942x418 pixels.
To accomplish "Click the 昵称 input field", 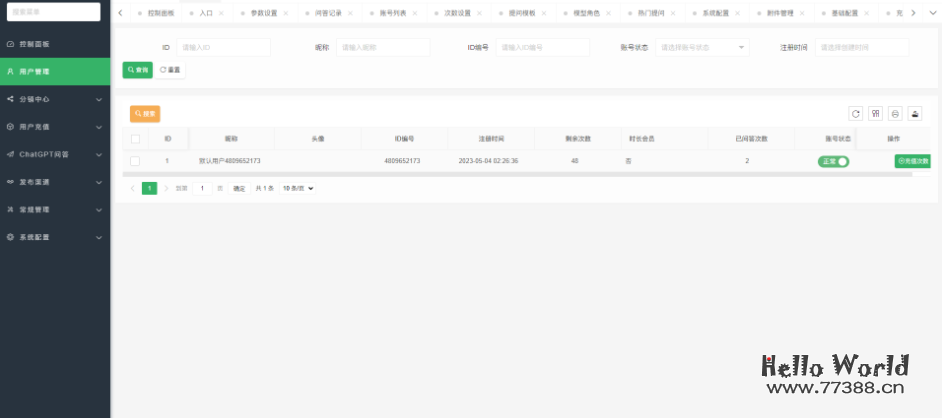I will point(383,47).
